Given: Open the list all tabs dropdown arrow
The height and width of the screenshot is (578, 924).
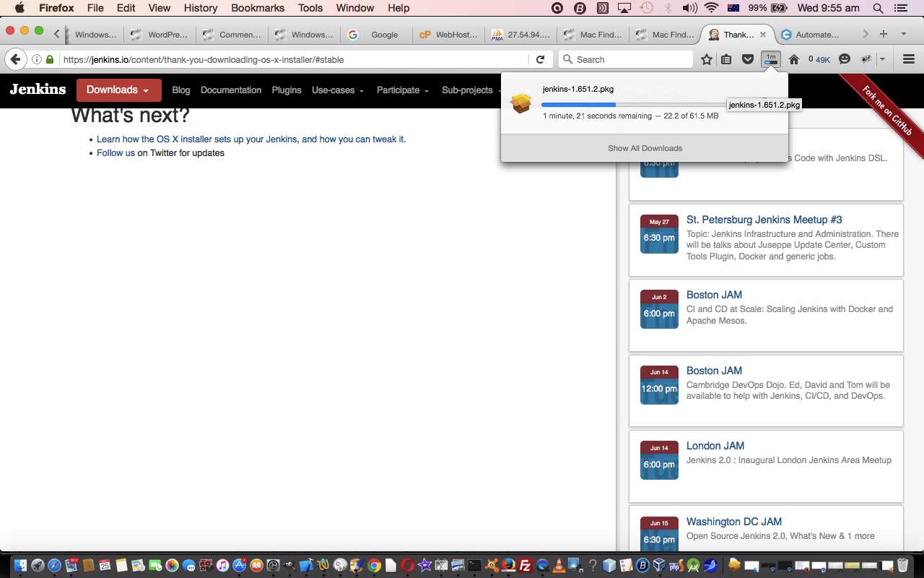Looking at the screenshot, I should click(x=903, y=34).
